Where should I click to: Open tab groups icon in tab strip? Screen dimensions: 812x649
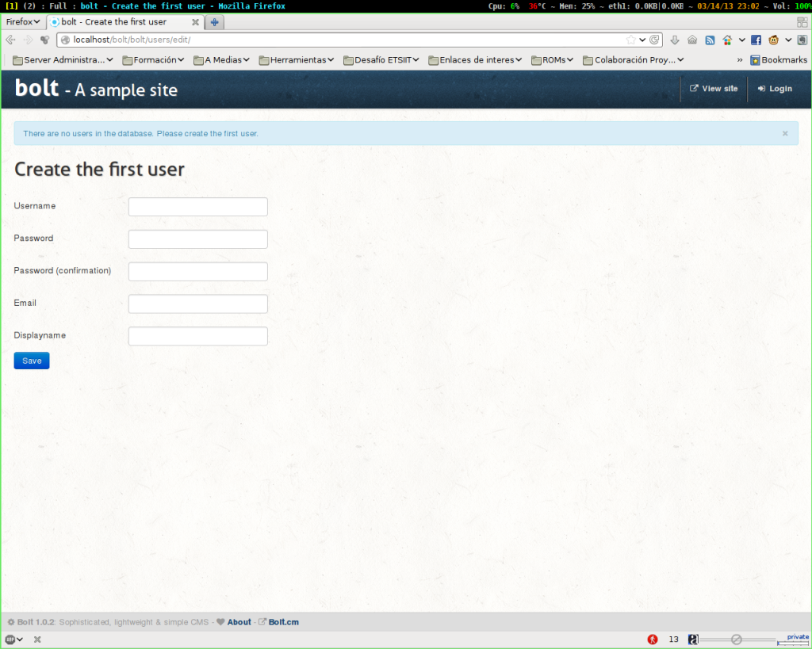click(x=802, y=22)
